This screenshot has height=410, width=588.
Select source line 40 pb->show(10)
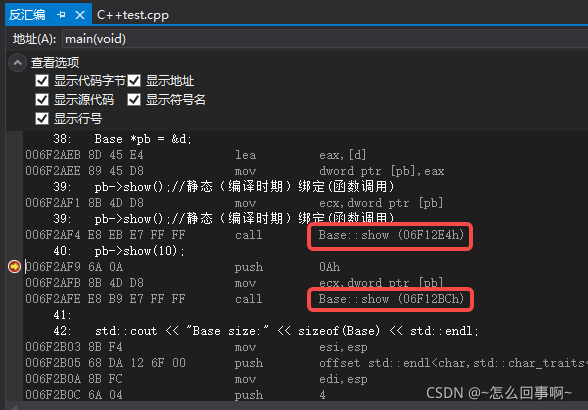pyautogui.click(x=119, y=251)
